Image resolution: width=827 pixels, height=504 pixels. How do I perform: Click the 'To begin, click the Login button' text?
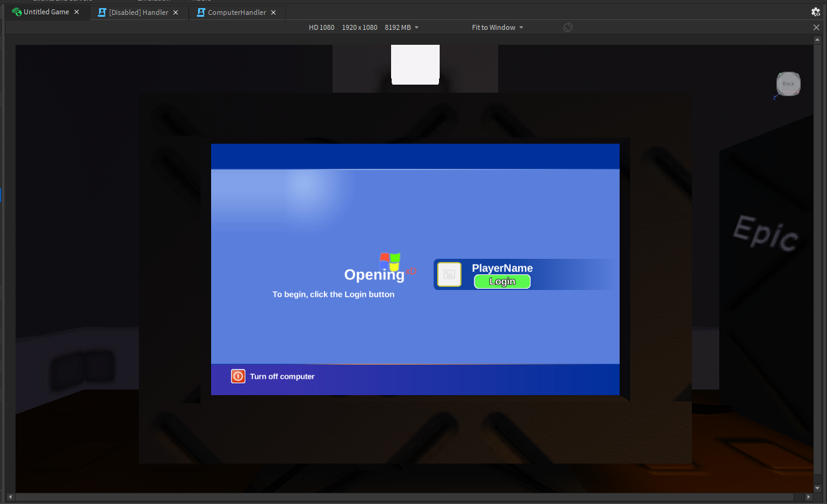pos(333,294)
